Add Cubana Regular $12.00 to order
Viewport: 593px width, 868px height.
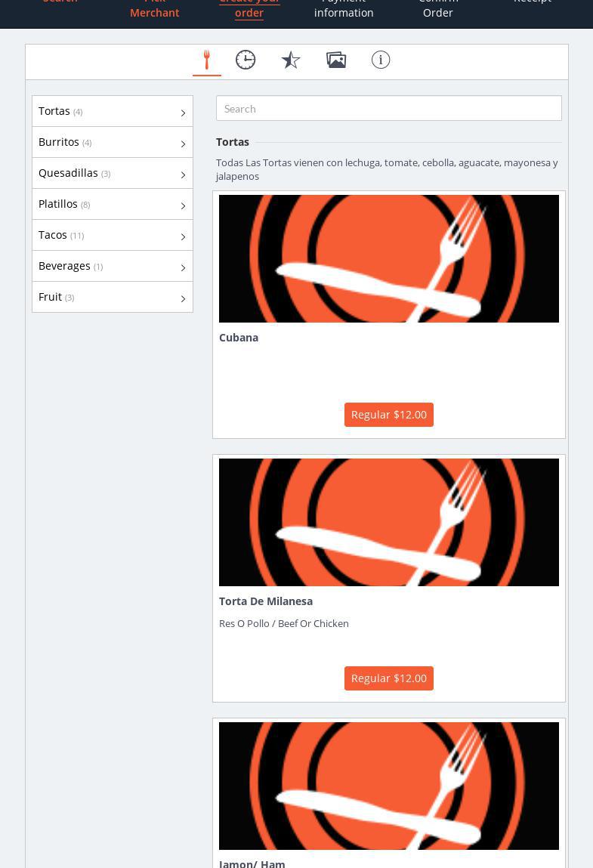coord(388,415)
